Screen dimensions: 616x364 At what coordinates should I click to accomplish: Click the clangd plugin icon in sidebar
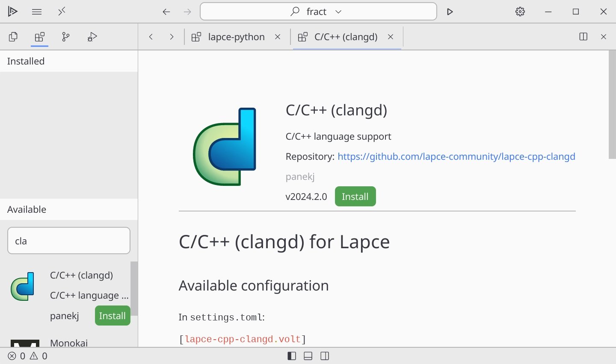23,286
